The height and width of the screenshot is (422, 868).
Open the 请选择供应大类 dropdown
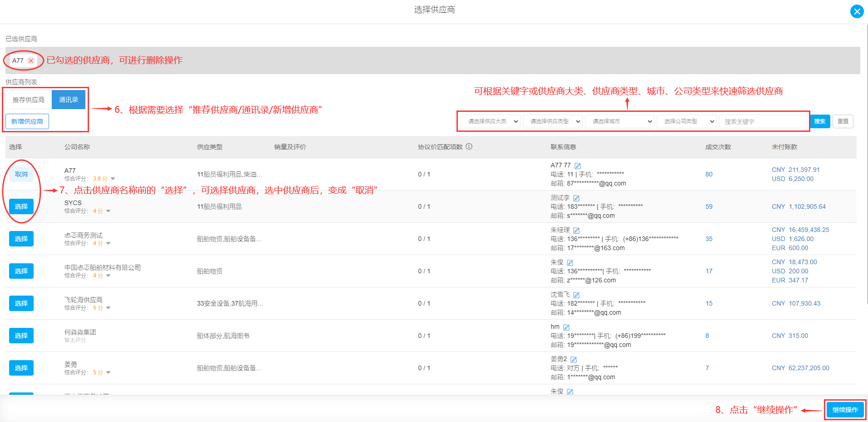click(x=491, y=121)
